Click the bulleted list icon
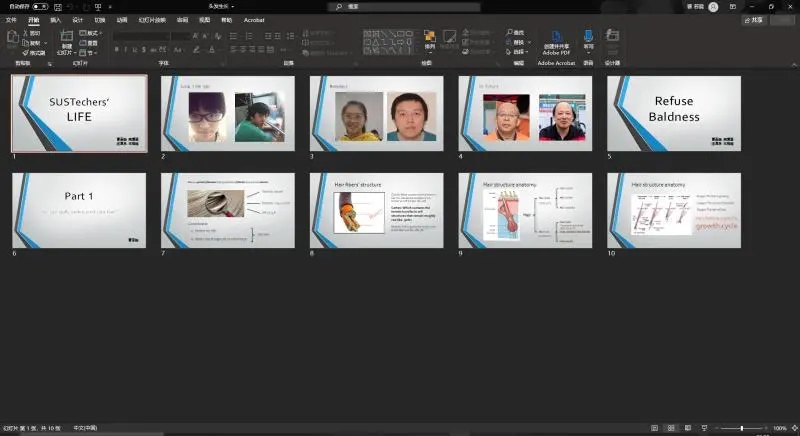This screenshot has height=436, width=800. (x=233, y=36)
